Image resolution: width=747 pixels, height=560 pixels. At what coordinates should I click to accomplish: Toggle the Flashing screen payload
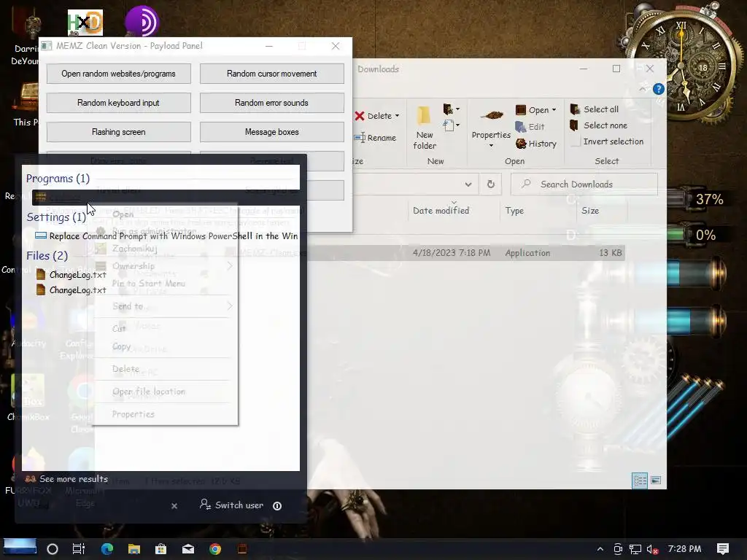point(119,132)
